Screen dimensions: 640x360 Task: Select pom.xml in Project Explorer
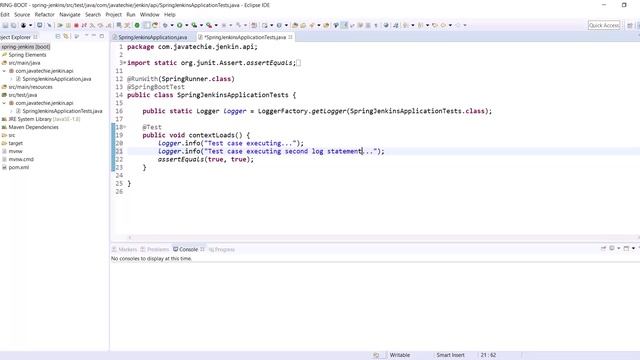pos(19,167)
